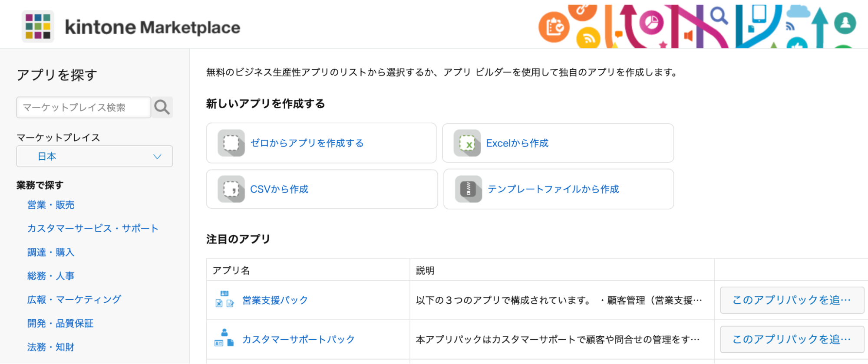Click the Excelから作成 icon
The image size is (868, 364).
point(467,143)
